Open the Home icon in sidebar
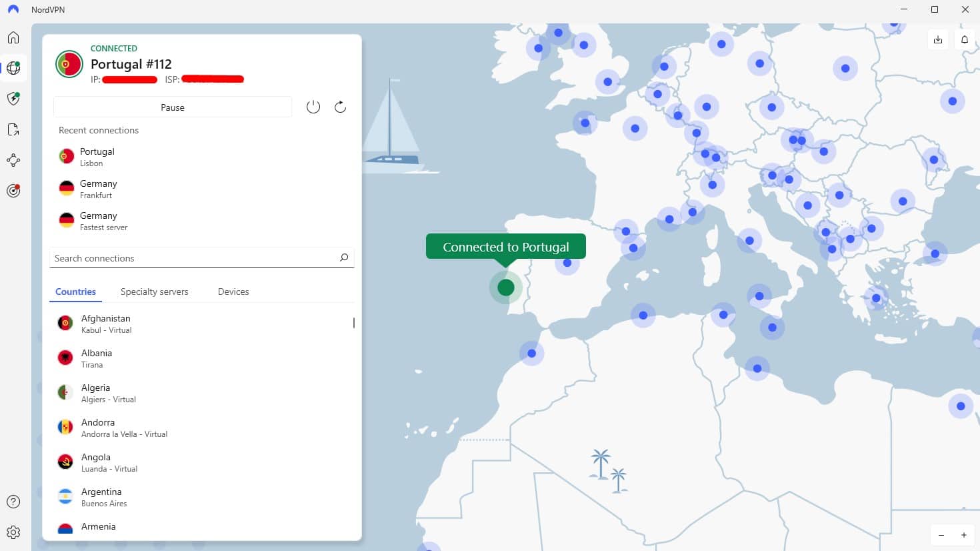 click(13, 37)
